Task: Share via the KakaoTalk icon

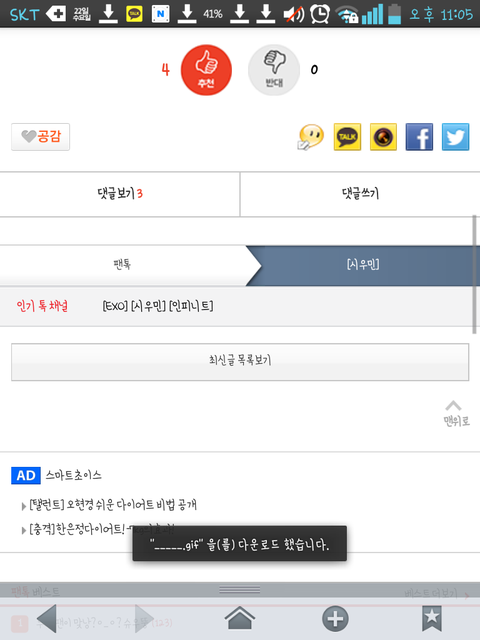Action: [x=347, y=137]
